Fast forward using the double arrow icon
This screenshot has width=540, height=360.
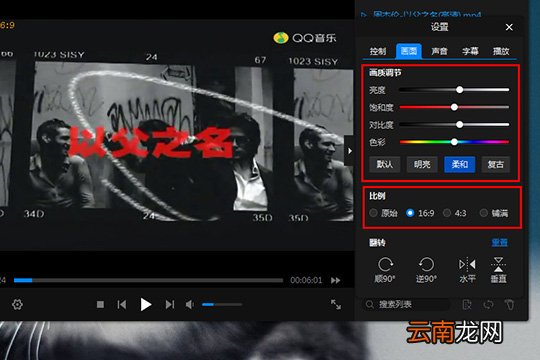tap(336, 280)
